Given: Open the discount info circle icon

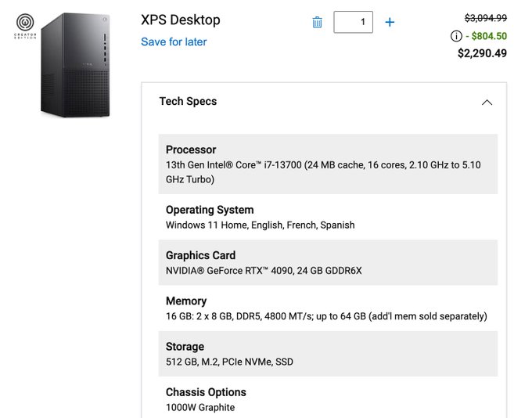Looking at the screenshot, I should (456, 36).
